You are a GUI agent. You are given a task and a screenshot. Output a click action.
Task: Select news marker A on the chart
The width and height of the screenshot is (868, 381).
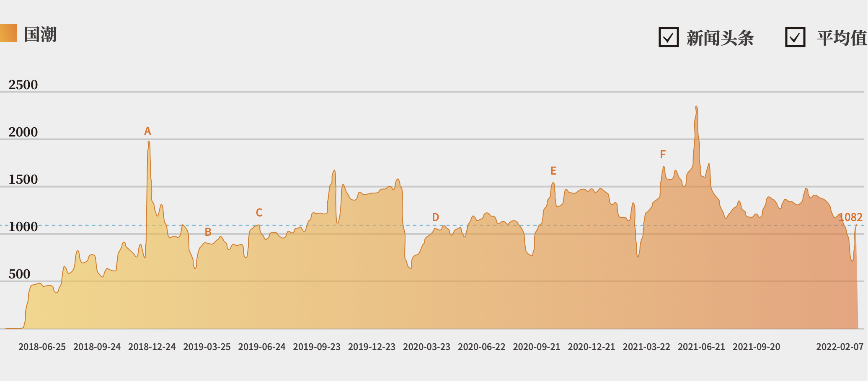[x=147, y=131]
